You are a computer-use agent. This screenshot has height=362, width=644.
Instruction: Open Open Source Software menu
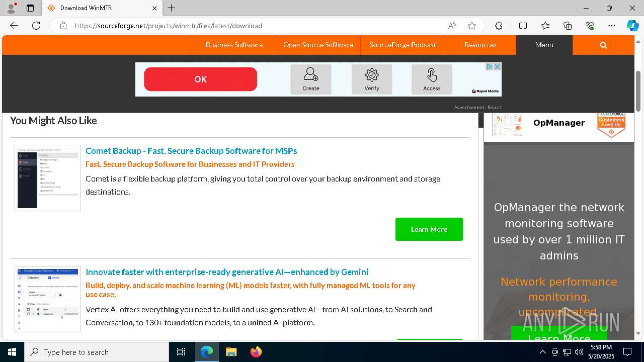pyautogui.click(x=318, y=45)
